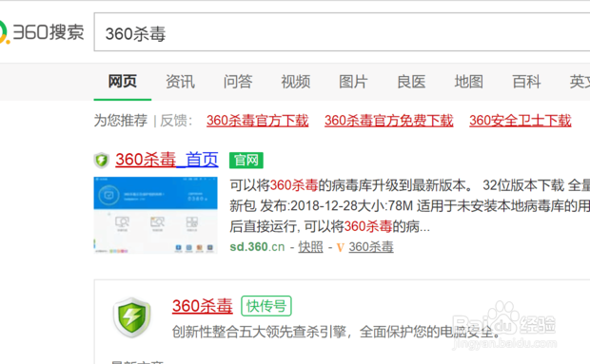590x364 pixels.
Task: Click the orange V verification icon
Action: [x=340, y=247]
